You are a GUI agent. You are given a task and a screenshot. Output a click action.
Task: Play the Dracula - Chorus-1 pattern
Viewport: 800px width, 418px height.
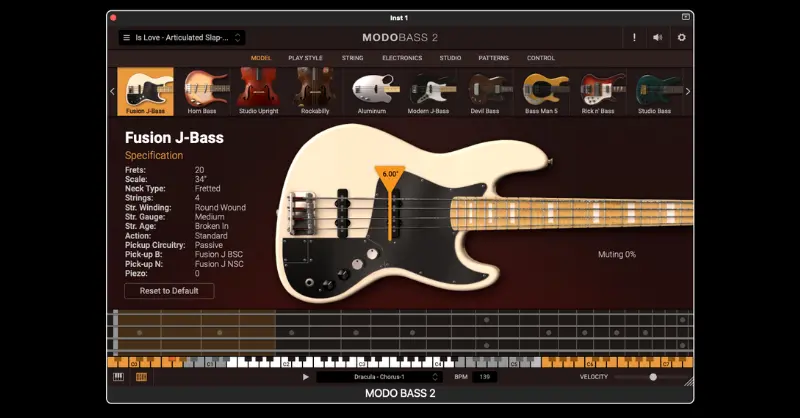click(x=306, y=377)
